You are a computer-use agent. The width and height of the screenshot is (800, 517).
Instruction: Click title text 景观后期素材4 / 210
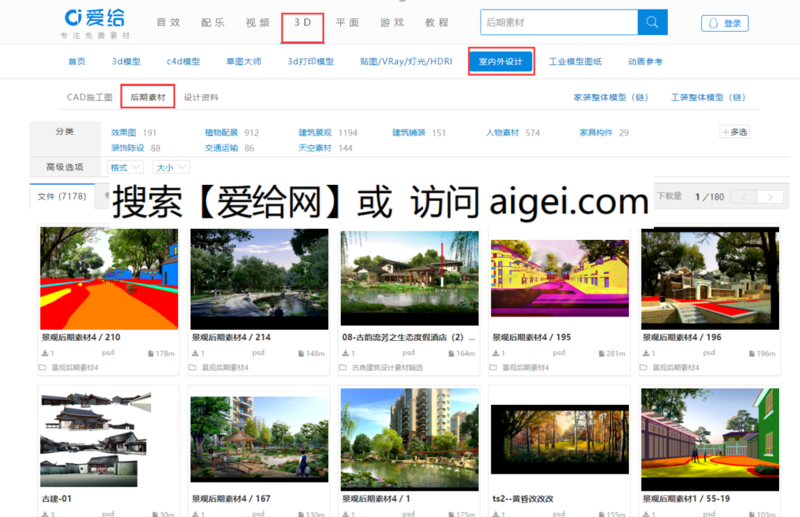pos(81,337)
